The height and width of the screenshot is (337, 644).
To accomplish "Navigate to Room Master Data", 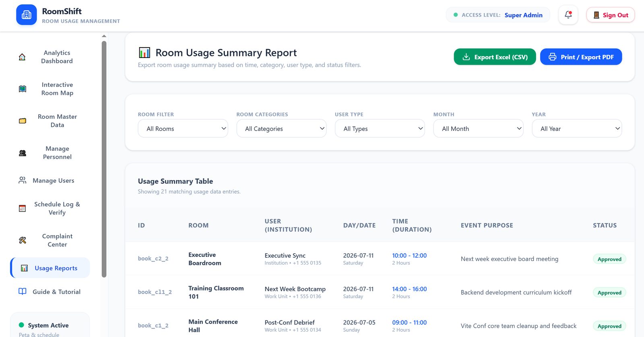I will click(x=50, y=121).
